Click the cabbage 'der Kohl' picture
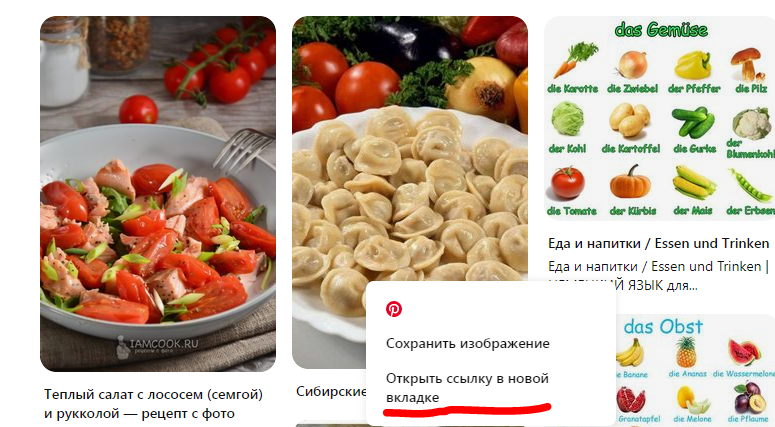The image size is (775, 427). coord(567,119)
